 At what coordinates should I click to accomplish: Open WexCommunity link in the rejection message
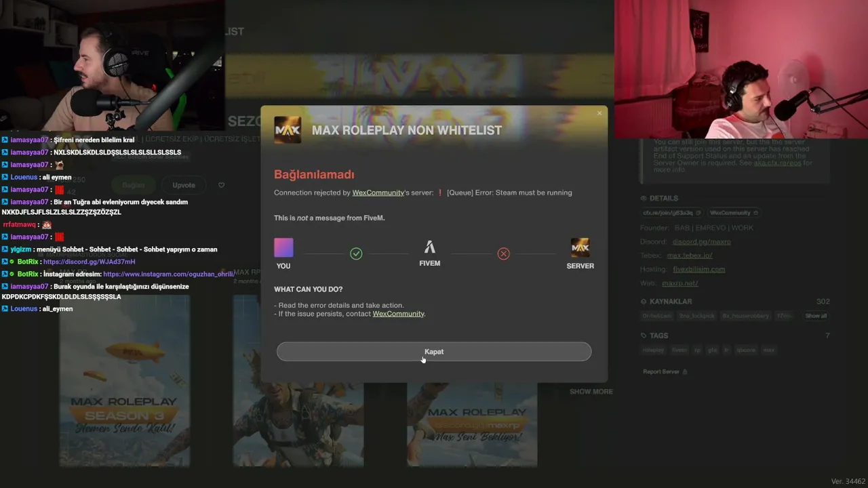tap(378, 192)
